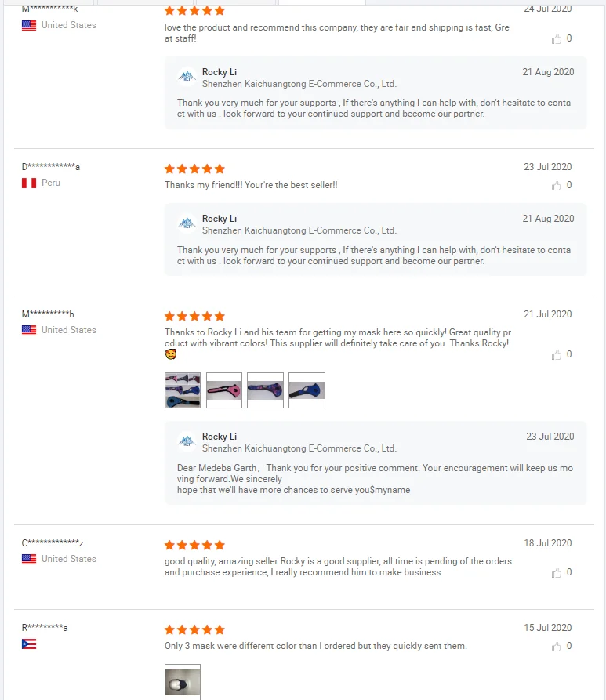The height and width of the screenshot is (700, 606).
Task: Click Rocky Li's avatar in the 23 Jul reply
Action: 187,442
